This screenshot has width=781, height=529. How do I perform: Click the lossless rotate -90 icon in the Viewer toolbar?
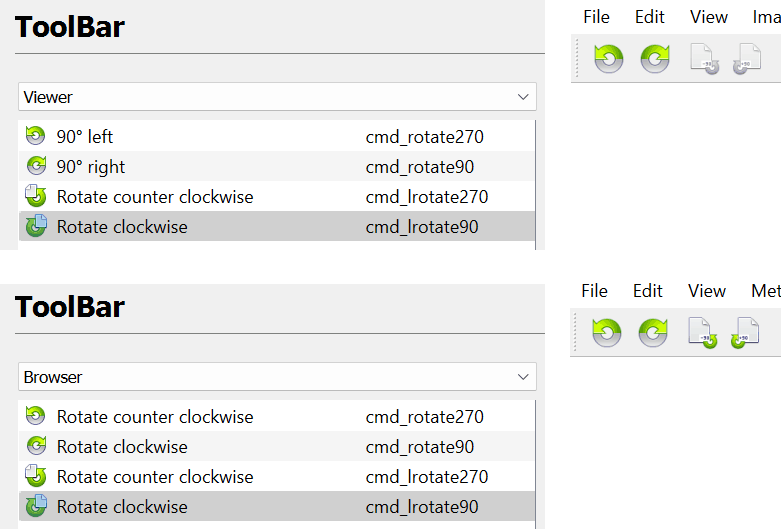[704, 58]
